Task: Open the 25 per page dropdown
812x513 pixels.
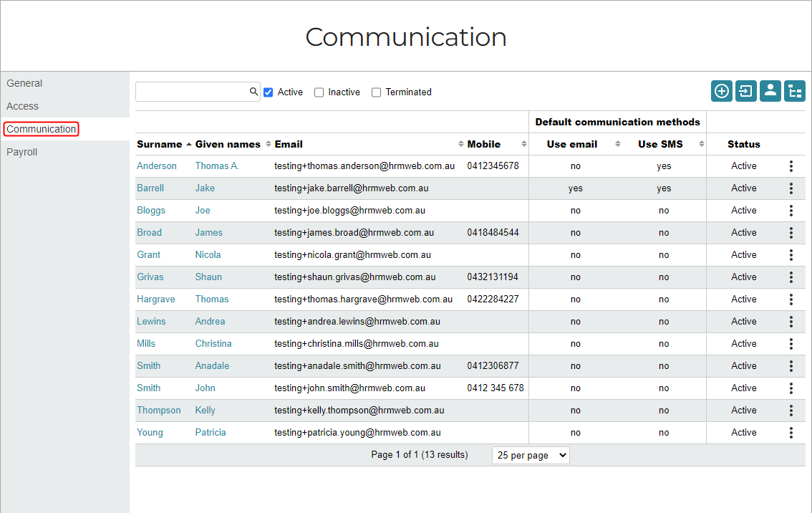Action: [531, 455]
